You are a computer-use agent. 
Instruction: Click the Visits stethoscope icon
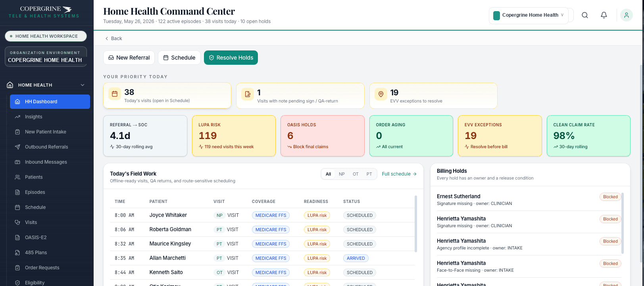[17, 222]
